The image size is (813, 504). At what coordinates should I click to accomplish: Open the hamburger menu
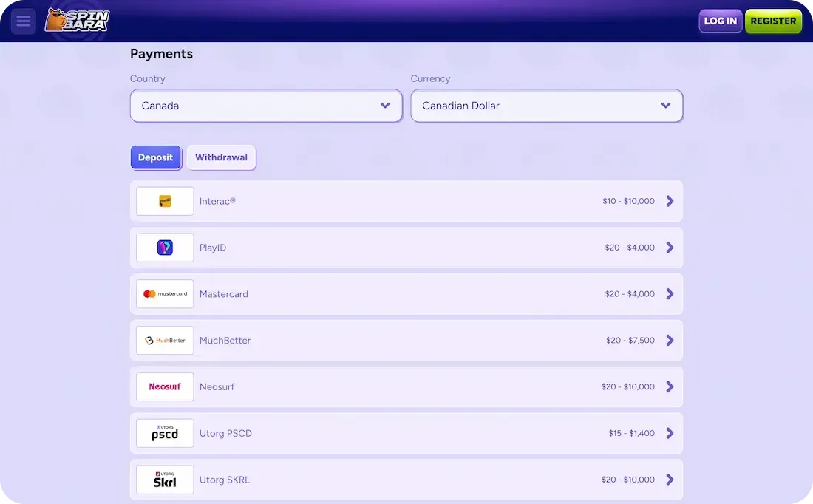(24, 21)
